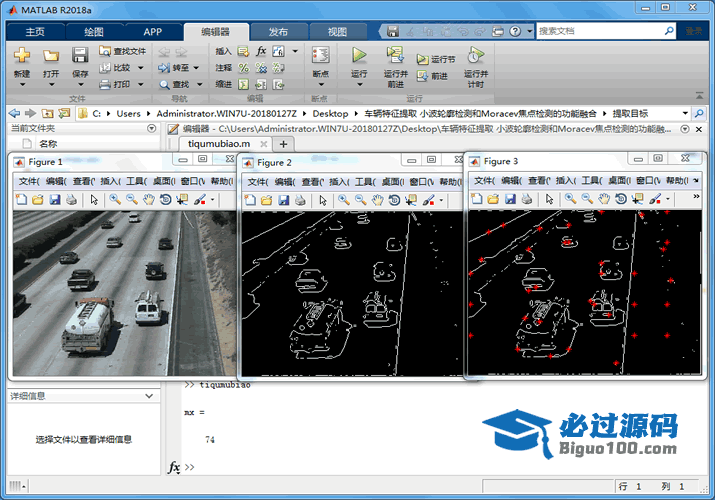
Task: Select data cursor tool in Figure 1
Action: tap(182, 200)
